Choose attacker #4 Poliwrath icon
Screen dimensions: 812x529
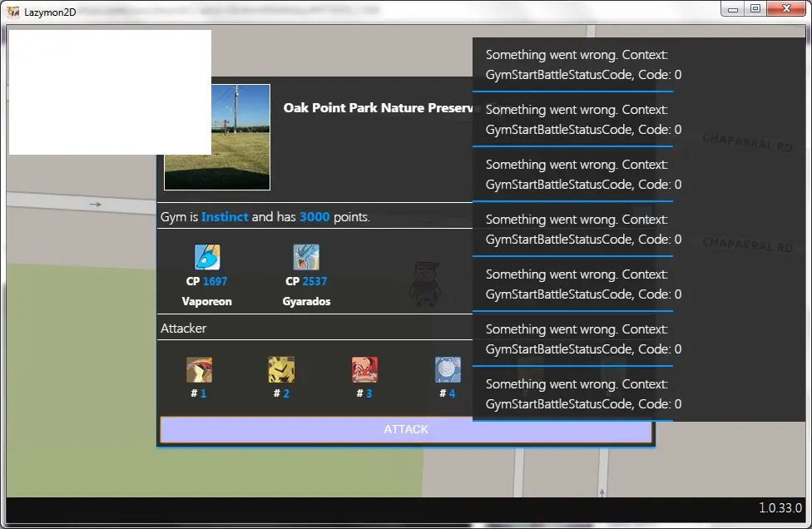(448, 370)
